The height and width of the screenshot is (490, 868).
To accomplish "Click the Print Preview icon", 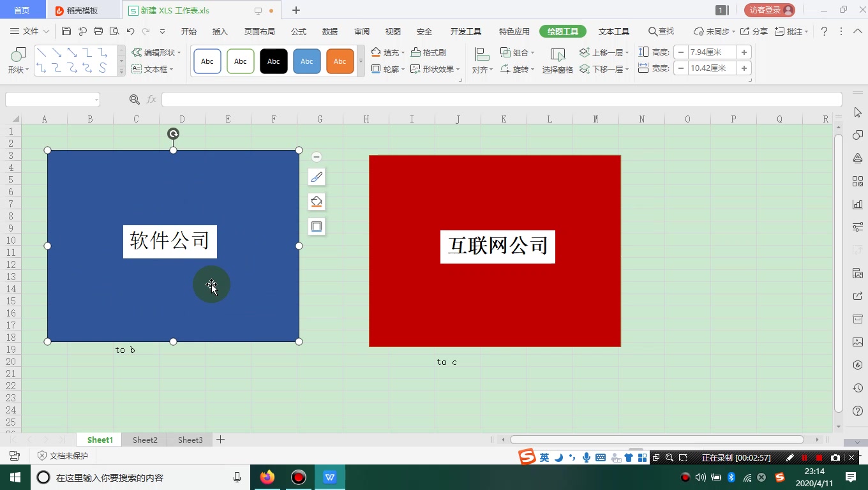I will (x=114, y=31).
